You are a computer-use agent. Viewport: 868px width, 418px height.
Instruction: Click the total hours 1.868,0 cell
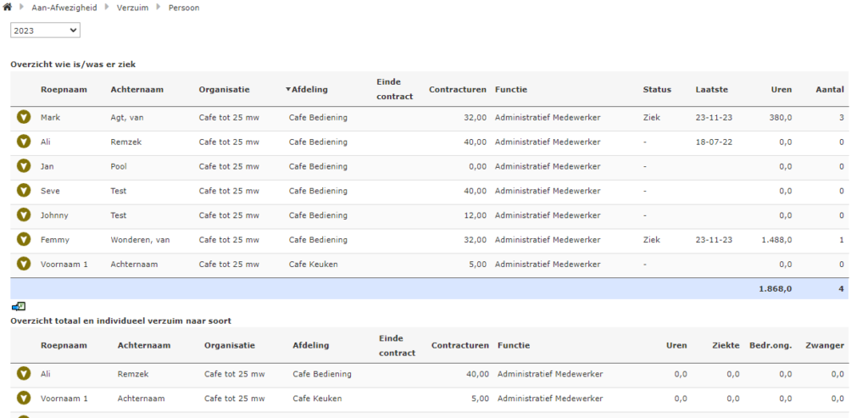(x=775, y=289)
